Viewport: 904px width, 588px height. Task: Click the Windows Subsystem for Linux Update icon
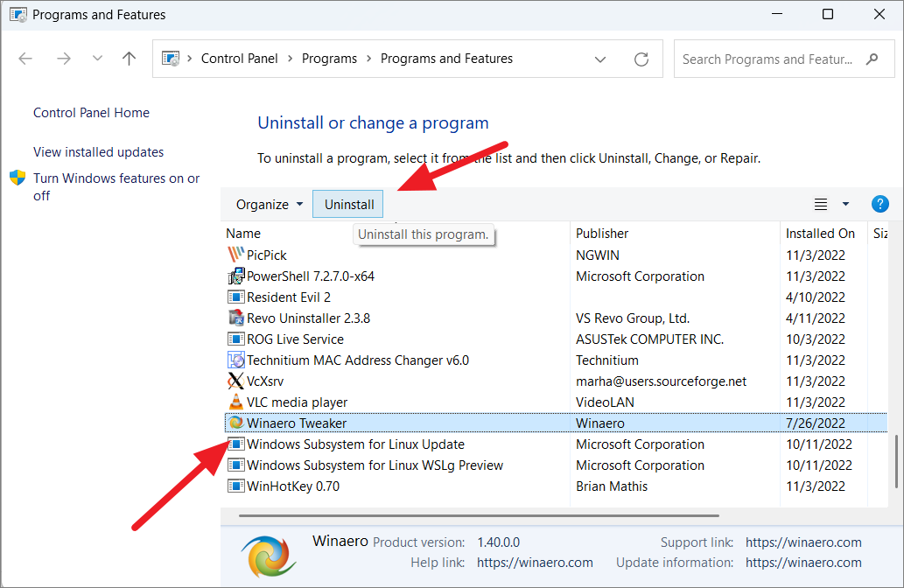[x=235, y=444]
